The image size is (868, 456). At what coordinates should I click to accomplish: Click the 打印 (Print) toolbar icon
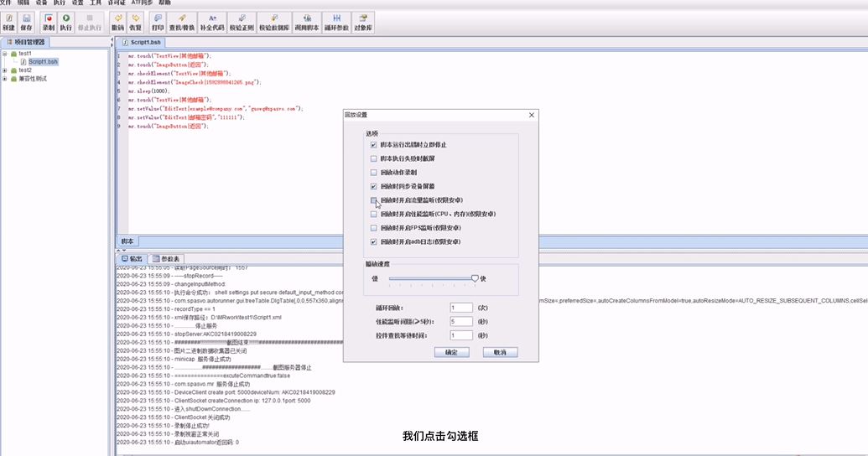[158, 22]
